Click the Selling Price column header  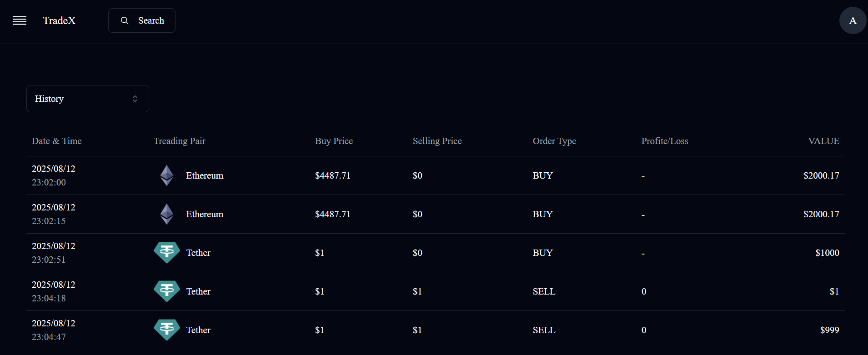[437, 141]
